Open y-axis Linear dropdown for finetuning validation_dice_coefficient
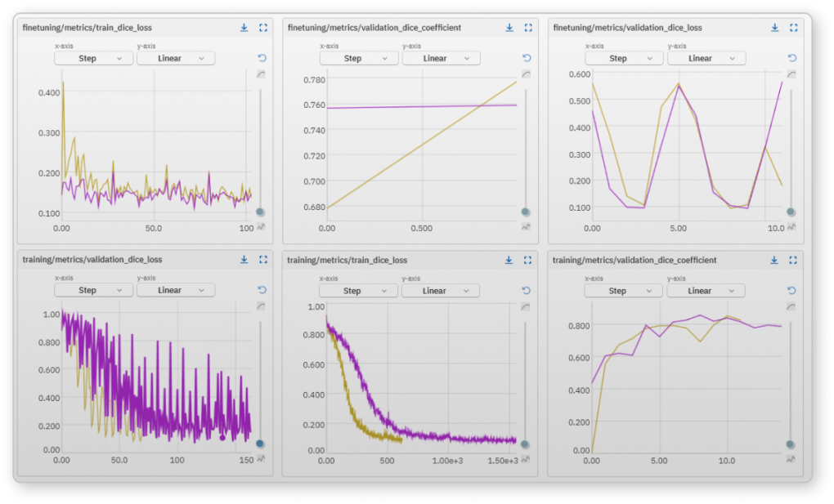 click(442, 59)
